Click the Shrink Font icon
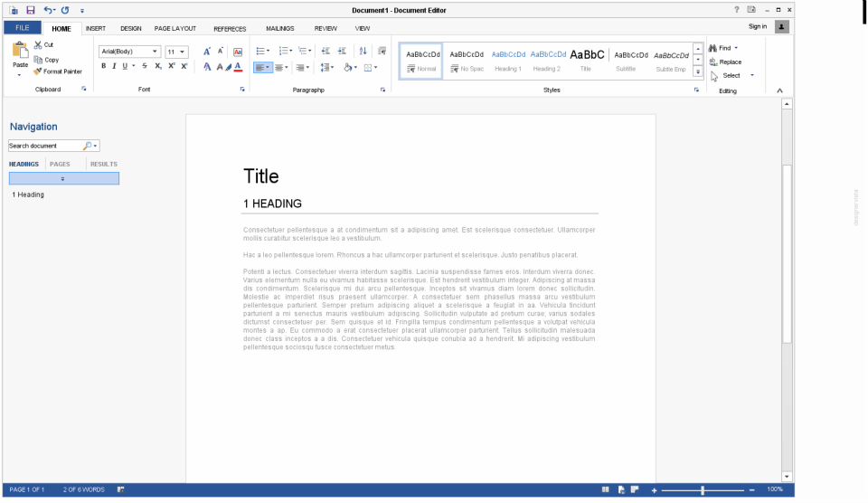The image size is (868, 503). (221, 51)
